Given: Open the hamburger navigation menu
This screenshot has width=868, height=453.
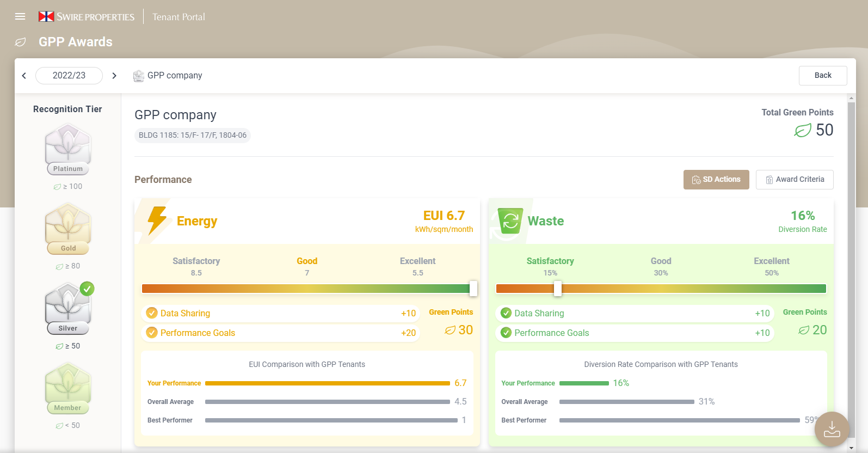Looking at the screenshot, I should (20, 16).
